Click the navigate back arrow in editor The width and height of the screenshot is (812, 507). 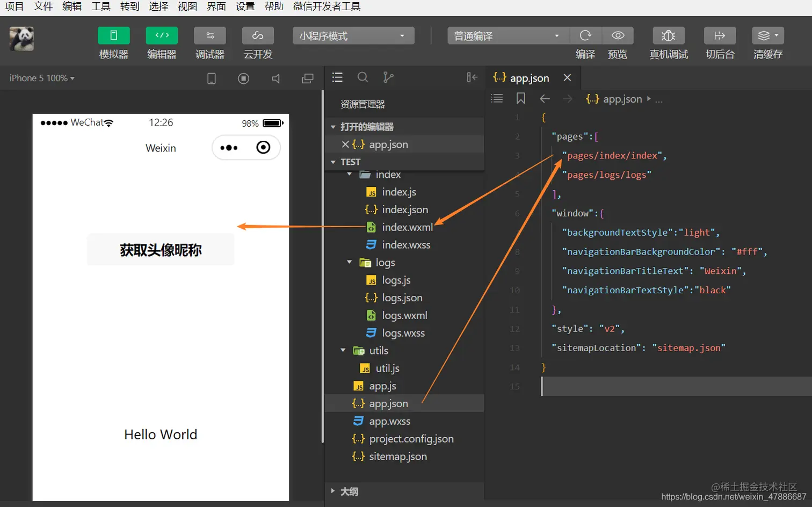pyautogui.click(x=545, y=99)
